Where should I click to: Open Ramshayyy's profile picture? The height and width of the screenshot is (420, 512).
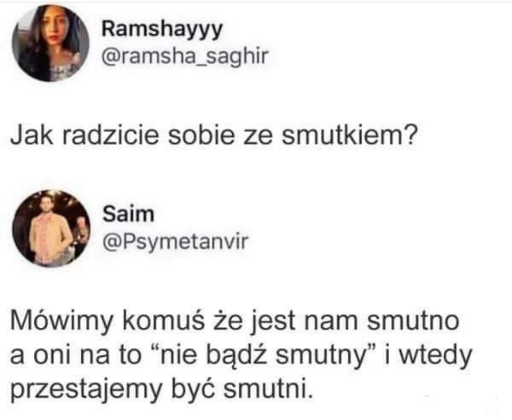51,43
